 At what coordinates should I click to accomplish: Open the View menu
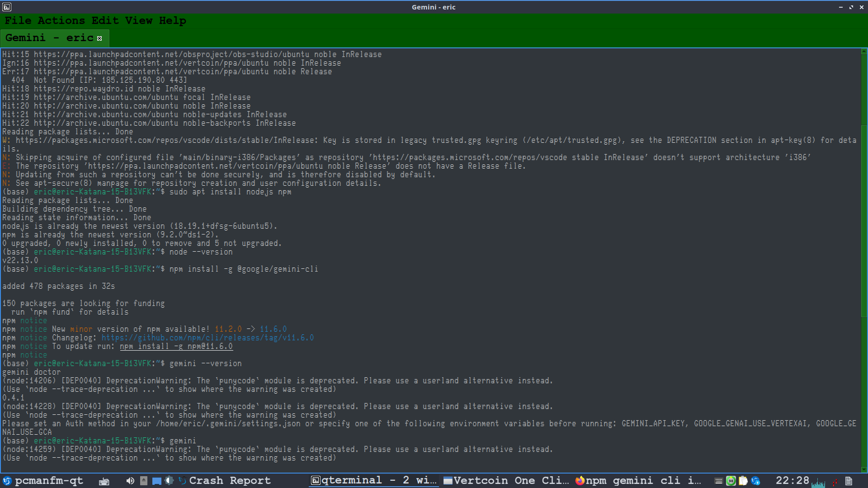click(138, 21)
